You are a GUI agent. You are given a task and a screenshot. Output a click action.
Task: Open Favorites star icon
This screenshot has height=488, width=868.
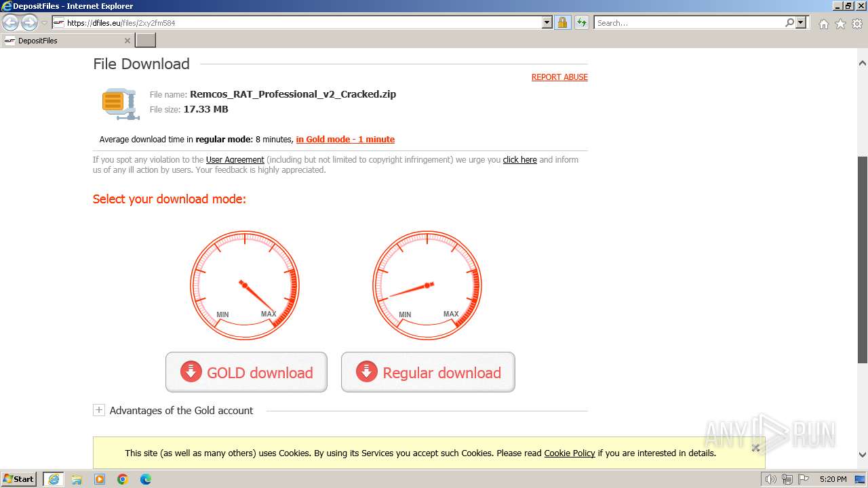click(840, 24)
